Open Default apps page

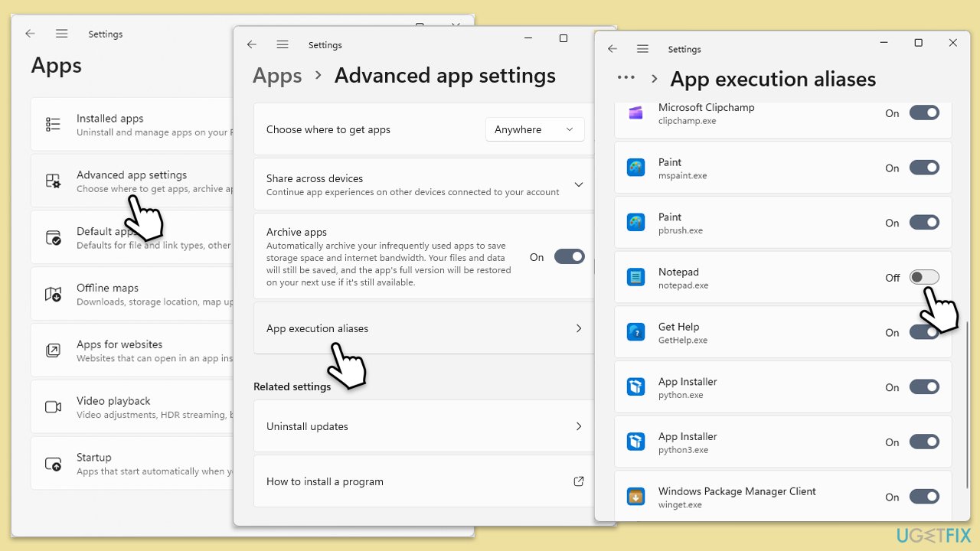click(x=132, y=237)
